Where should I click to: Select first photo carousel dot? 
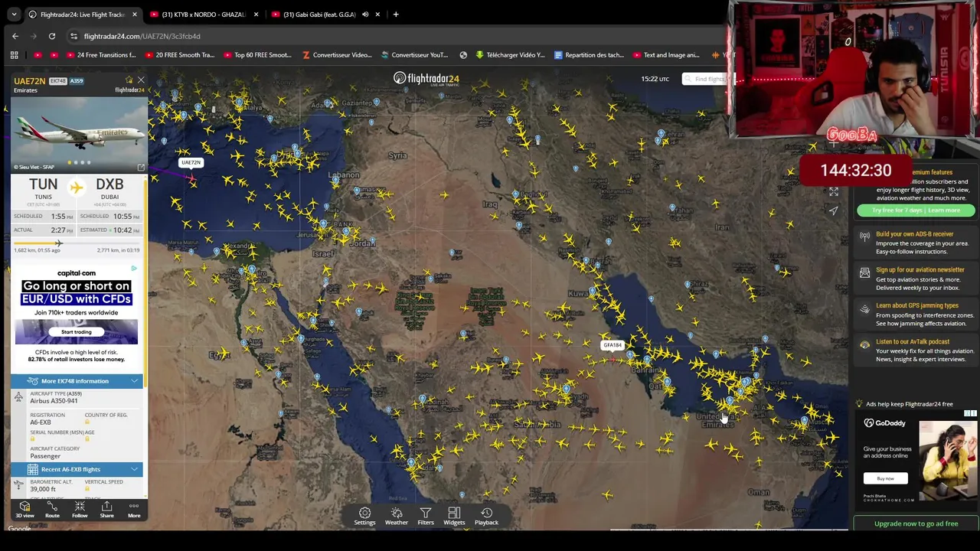(x=70, y=162)
